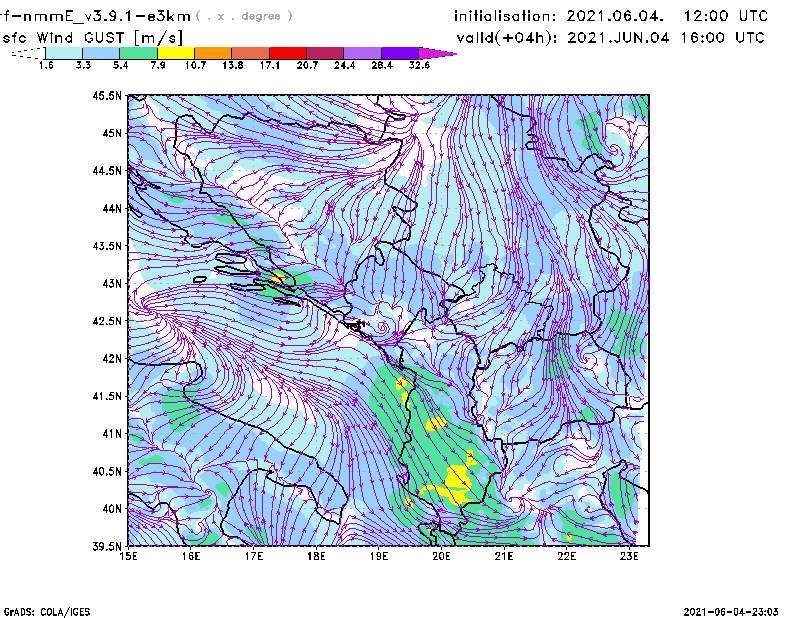Click the 45N latitude label

[x=112, y=133]
